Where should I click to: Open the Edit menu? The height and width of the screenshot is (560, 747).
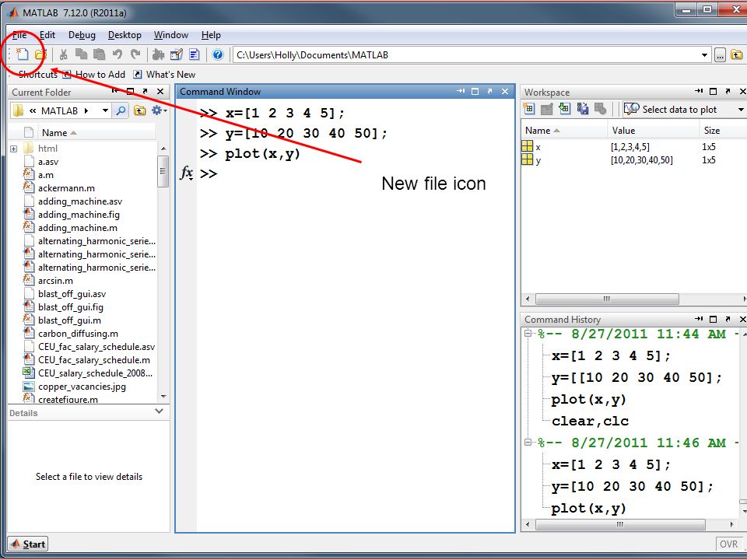pyautogui.click(x=47, y=35)
